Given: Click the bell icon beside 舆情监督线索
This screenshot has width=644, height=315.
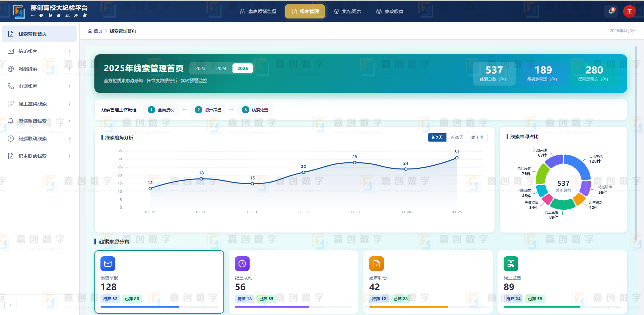Looking at the screenshot, I should (x=11, y=121).
